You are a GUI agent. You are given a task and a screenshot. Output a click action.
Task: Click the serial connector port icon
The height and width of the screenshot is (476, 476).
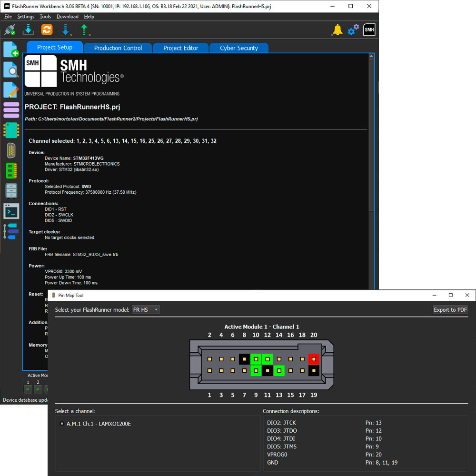(x=11, y=150)
